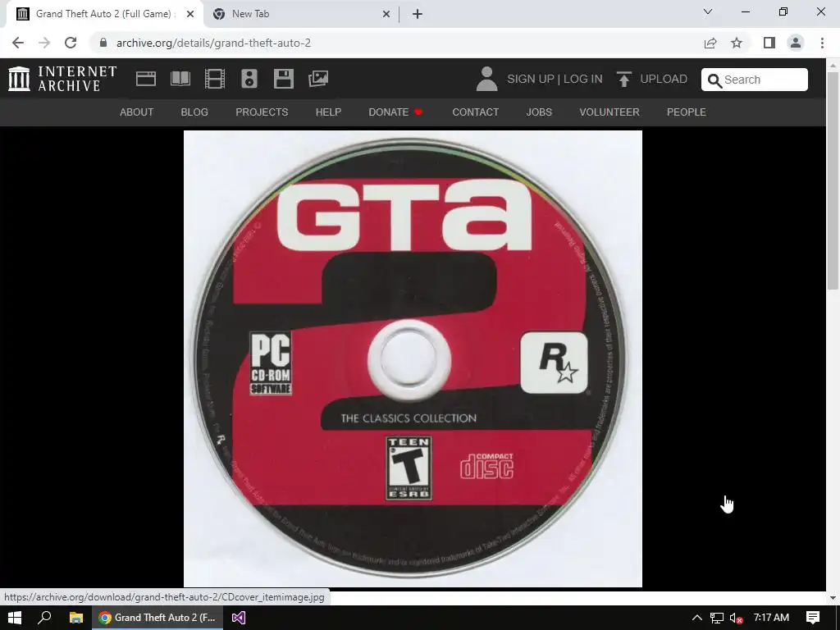The width and height of the screenshot is (840, 630).
Task: Open the Web (Wayback) media icon
Action: pyautogui.click(x=146, y=79)
